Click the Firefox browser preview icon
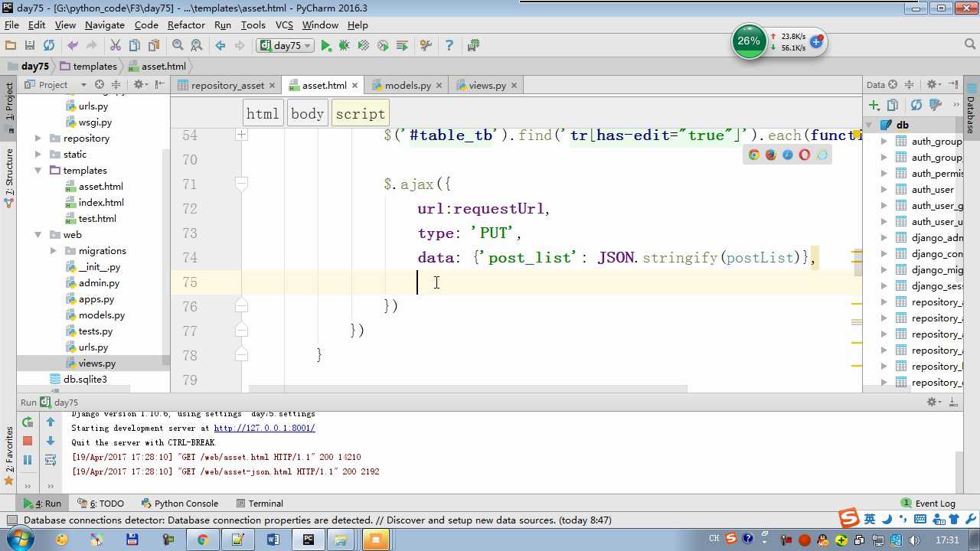 pos(771,155)
